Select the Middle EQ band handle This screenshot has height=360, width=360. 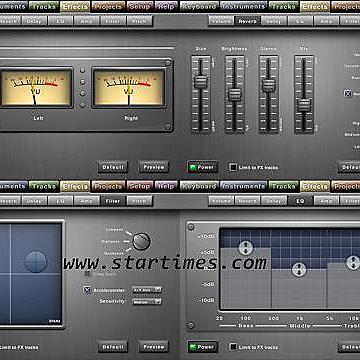299,269
